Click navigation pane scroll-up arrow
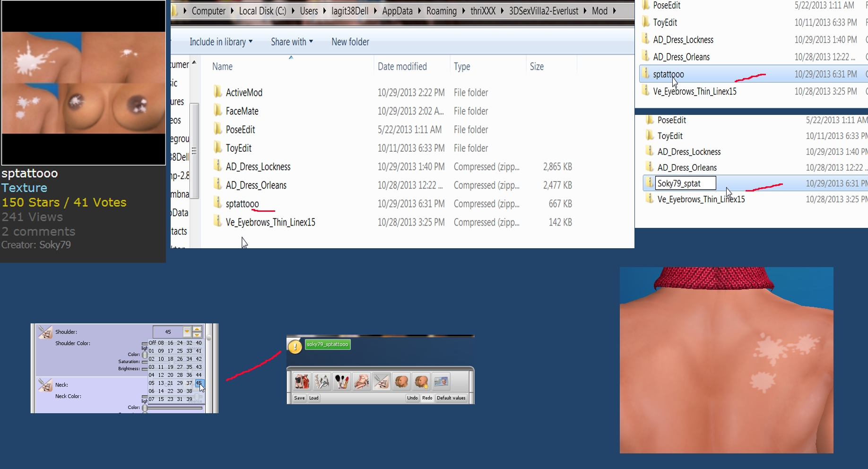Viewport: 868px width, 469px height. coord(194,62)
